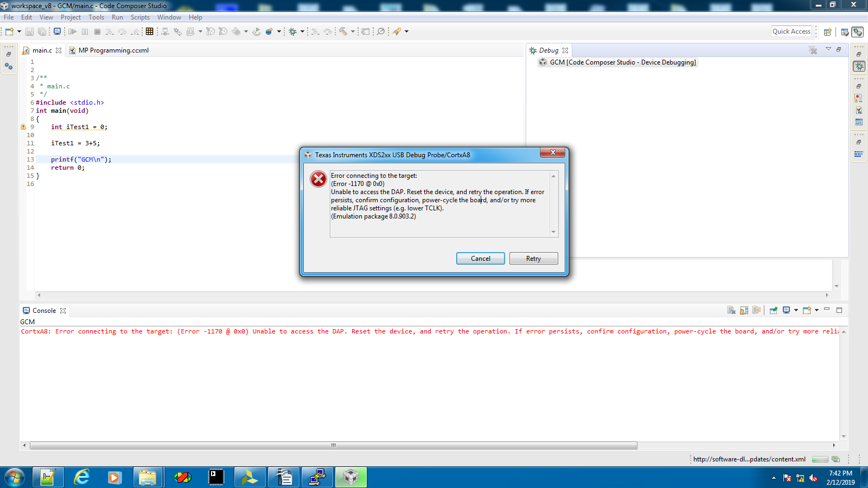Click the Save icon in toolbar

29,31
